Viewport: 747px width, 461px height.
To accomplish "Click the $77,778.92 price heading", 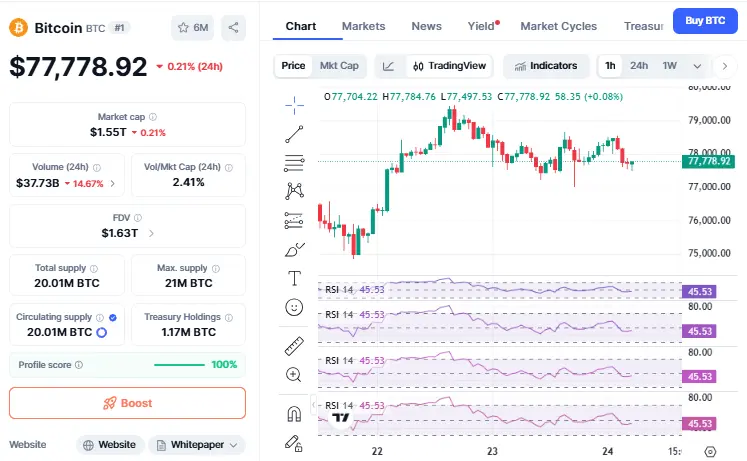I will (78, 67).
